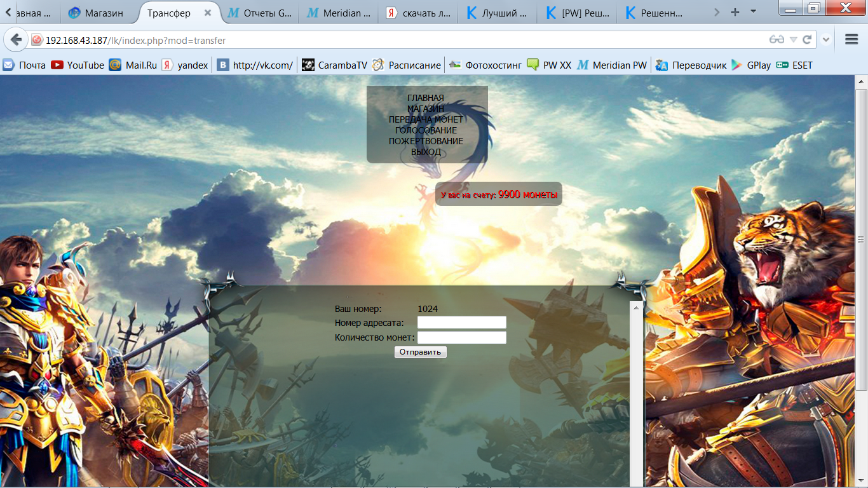Open the Firefox hamburger menu

click(x=851, y=39)
